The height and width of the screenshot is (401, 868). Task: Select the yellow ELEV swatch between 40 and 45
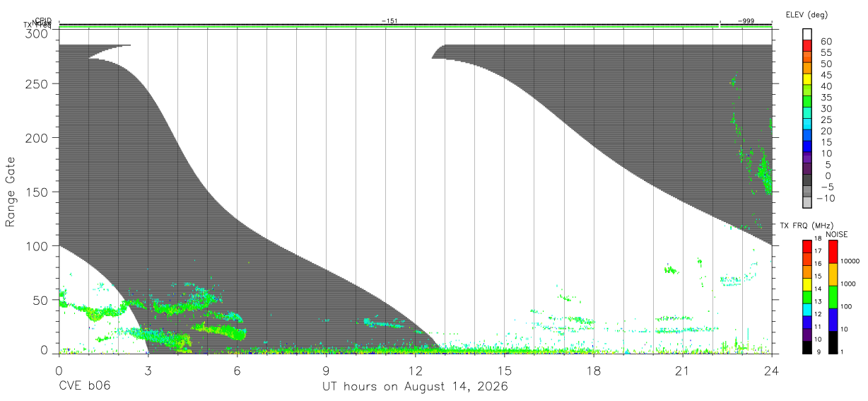[807, 79]
